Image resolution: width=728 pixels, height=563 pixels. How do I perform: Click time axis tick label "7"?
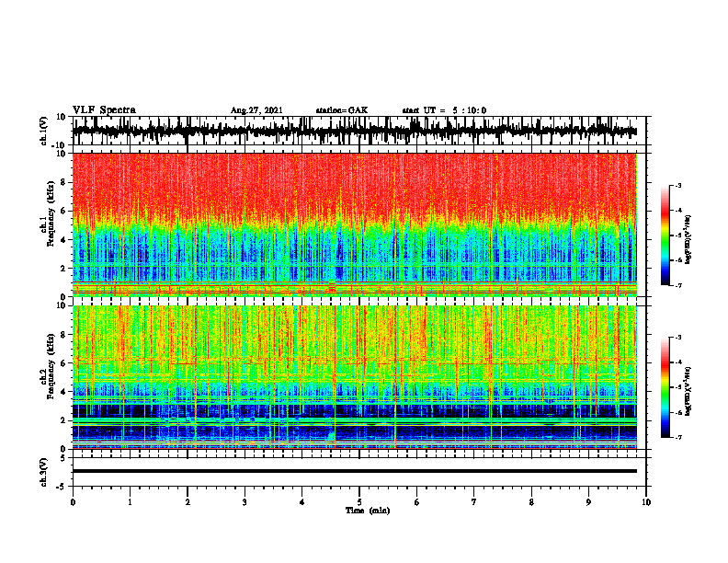(474, 502)
